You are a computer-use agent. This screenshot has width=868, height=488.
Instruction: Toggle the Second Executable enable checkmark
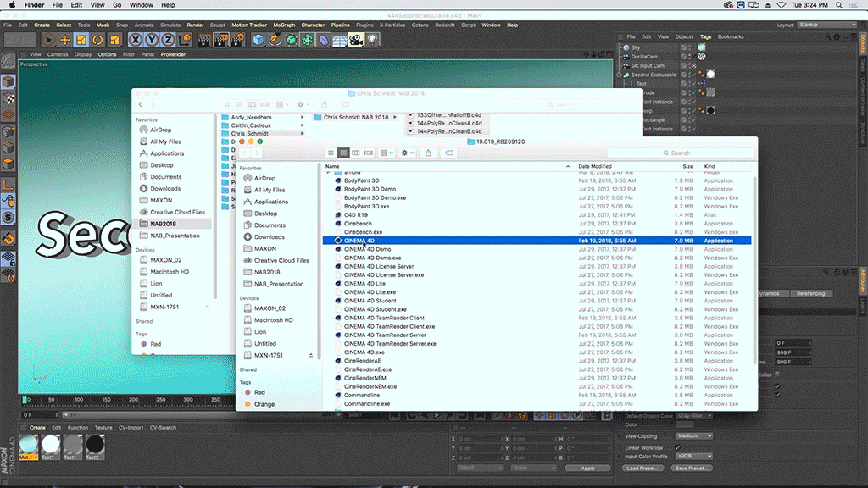693,75
